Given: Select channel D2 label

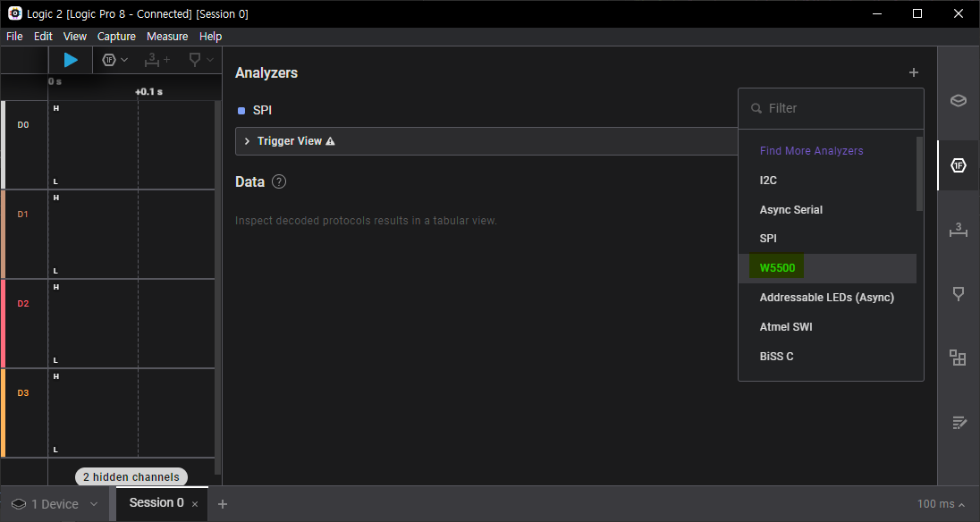Looking at the screenshot, I should [23, 304].
